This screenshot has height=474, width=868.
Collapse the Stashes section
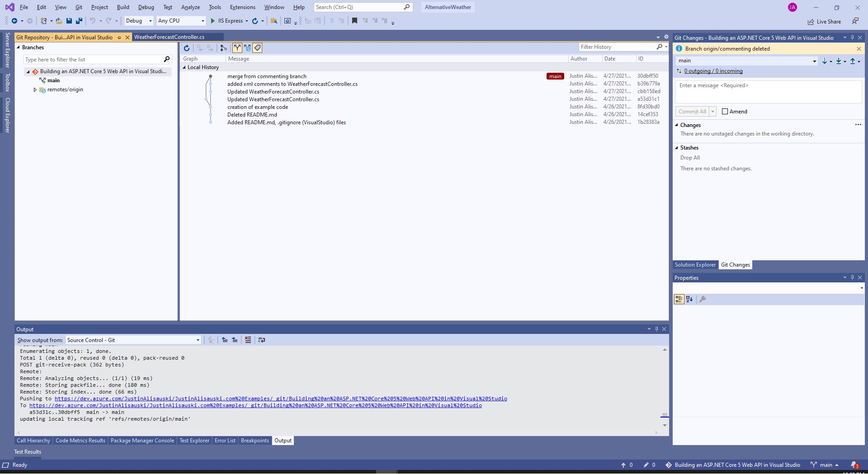(677, 148)
